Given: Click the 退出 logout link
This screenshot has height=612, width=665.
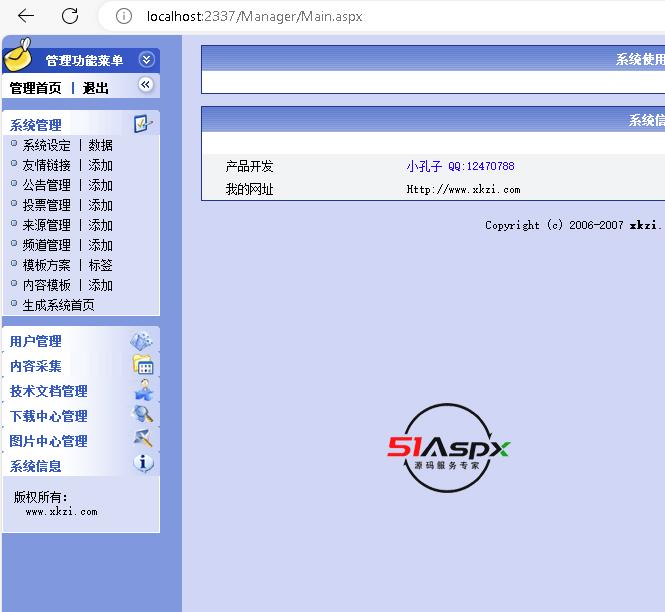Looking at the screenshot, I should coord(96,88).
